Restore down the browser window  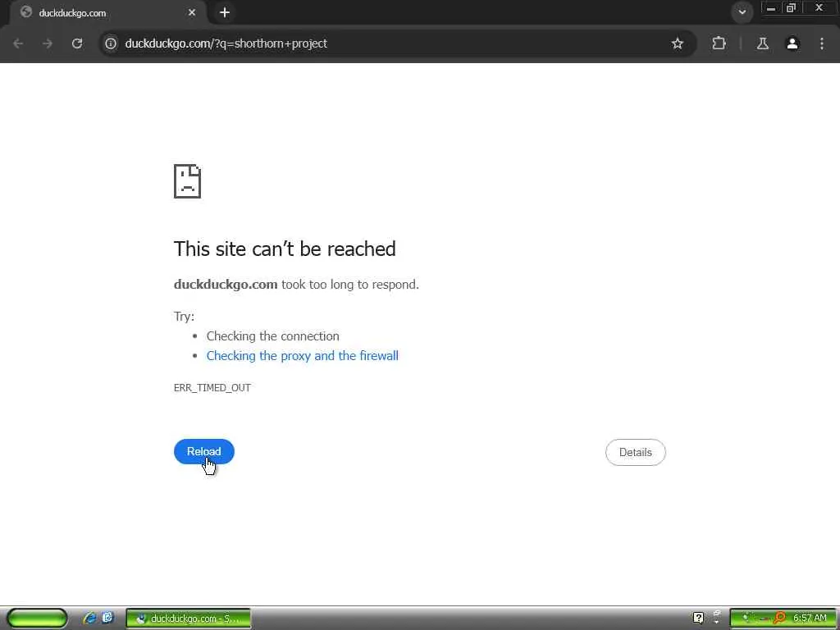coord(792,8)
